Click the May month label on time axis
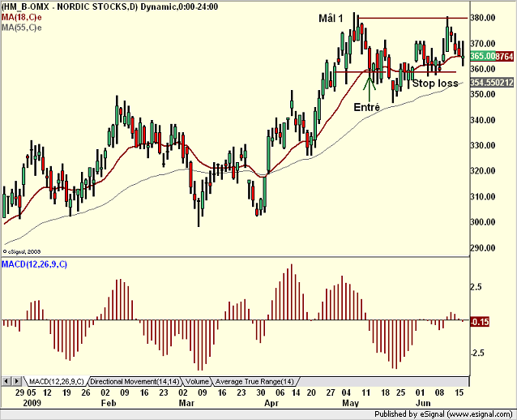Viewport: 517px width, 420px height. (x=350, y=403)
